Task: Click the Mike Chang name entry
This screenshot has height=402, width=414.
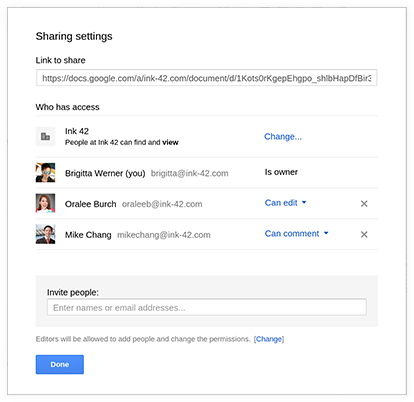Action: [x=88, y=235]
